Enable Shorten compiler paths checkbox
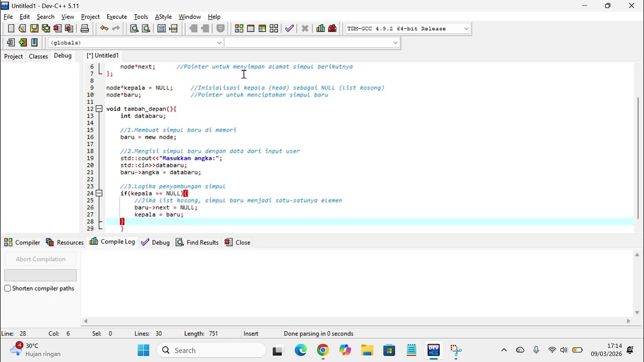 tap(8, 288)
